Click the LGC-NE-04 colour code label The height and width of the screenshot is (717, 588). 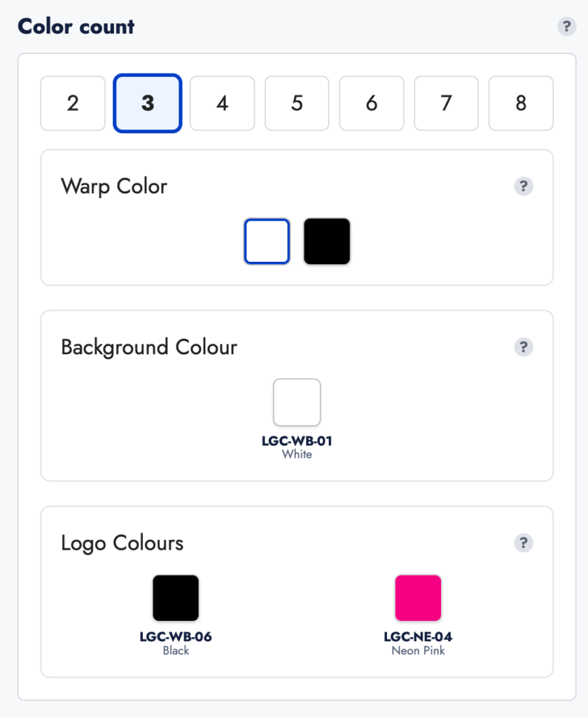(418, 637)
